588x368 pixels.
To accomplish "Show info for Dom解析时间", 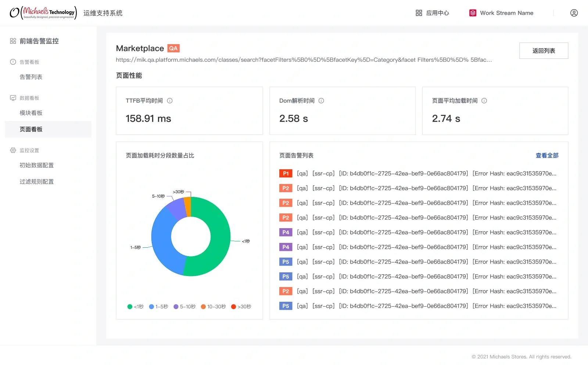I will (x=321, y=100).
